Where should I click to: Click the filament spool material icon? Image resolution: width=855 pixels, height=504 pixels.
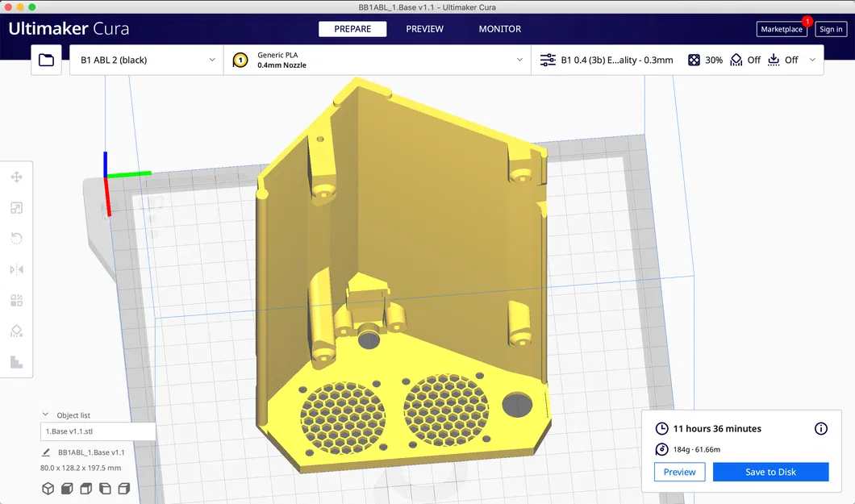point(661,449)
